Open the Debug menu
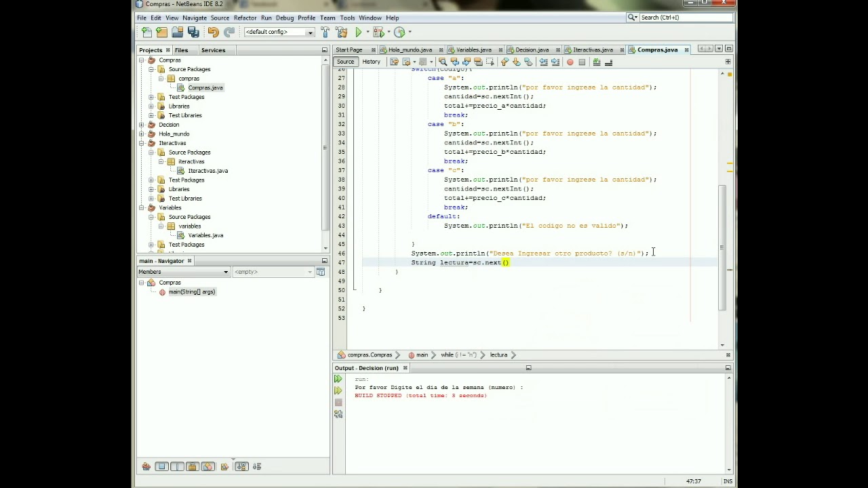Viewport: 868px width, 488px height. [285, 18]
